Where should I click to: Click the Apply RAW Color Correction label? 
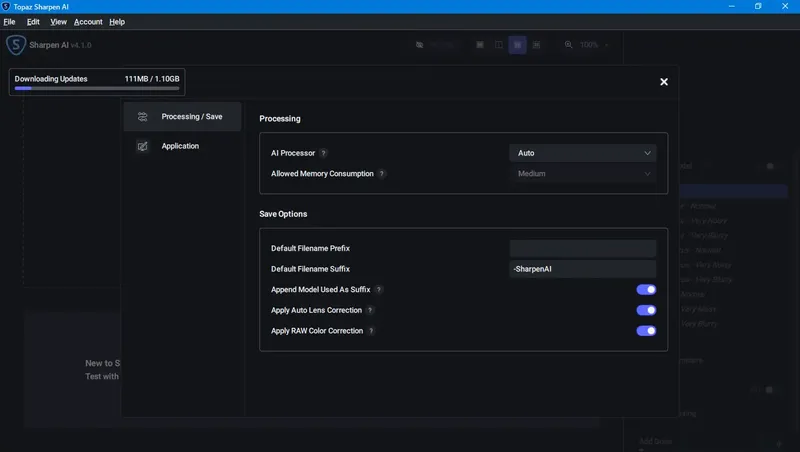click(x=317, y=331)
